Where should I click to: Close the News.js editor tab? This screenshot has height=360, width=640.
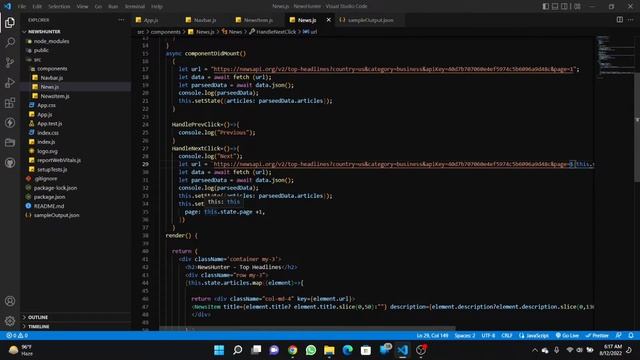[x=329, y=20]
